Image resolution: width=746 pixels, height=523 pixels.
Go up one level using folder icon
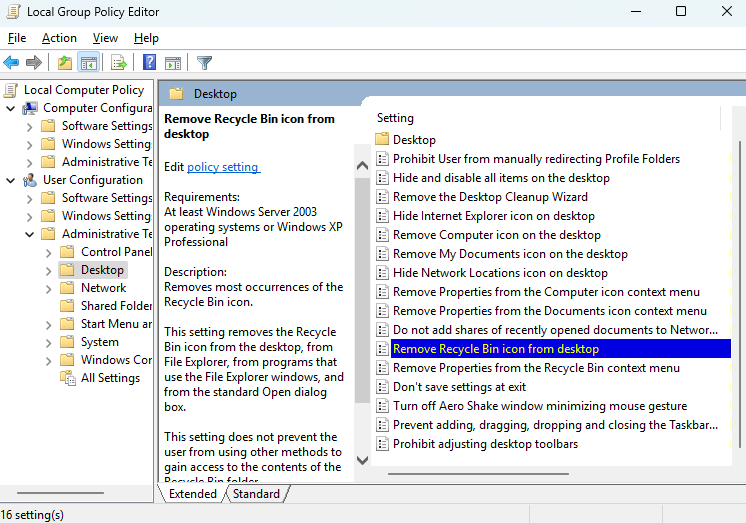(x=65, y=63)
